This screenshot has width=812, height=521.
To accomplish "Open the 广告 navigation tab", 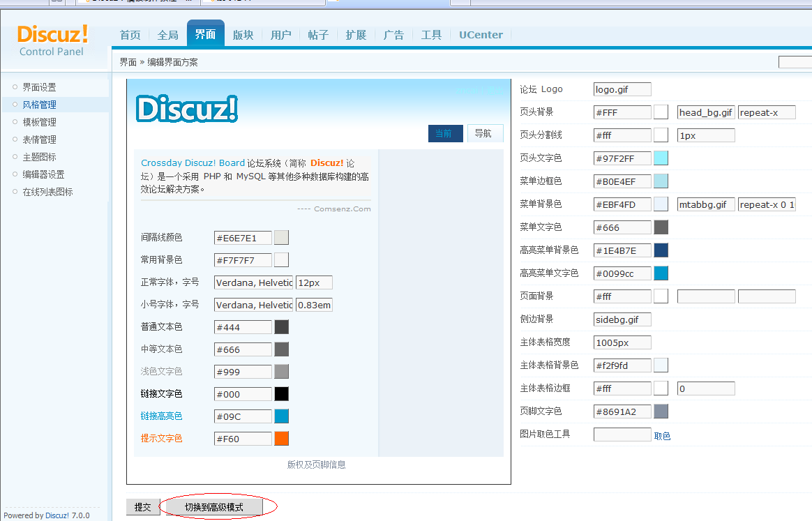I will [393, 35].
